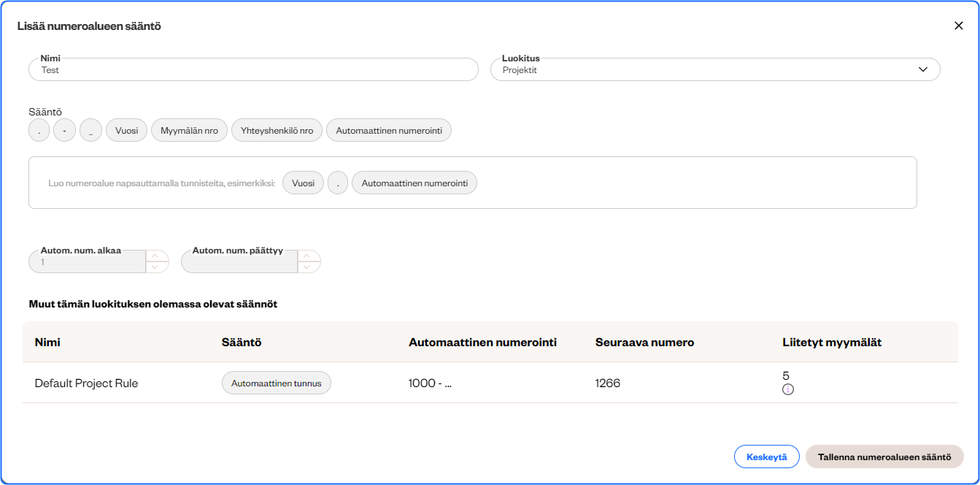Image resolution: width=980 pixels, height=485 pixels.
Task: Click the Automaattinen tunnus chip in the table
Action: coord(277,383)
